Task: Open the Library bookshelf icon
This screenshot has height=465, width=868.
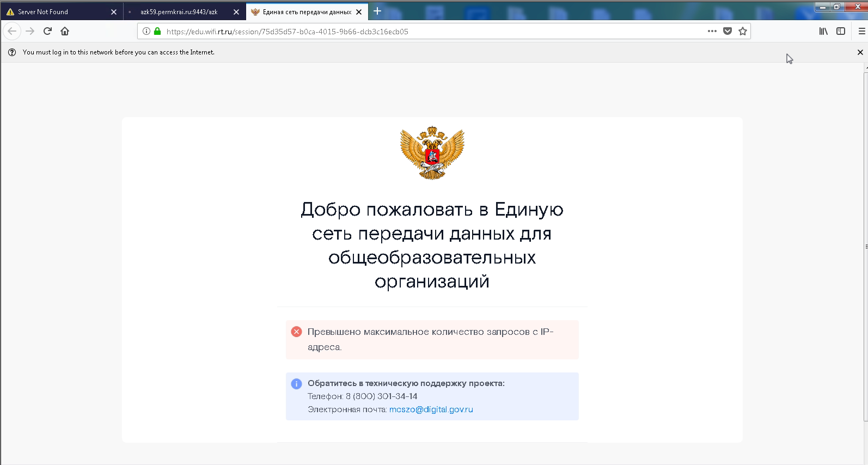Action: click(823, 31)
